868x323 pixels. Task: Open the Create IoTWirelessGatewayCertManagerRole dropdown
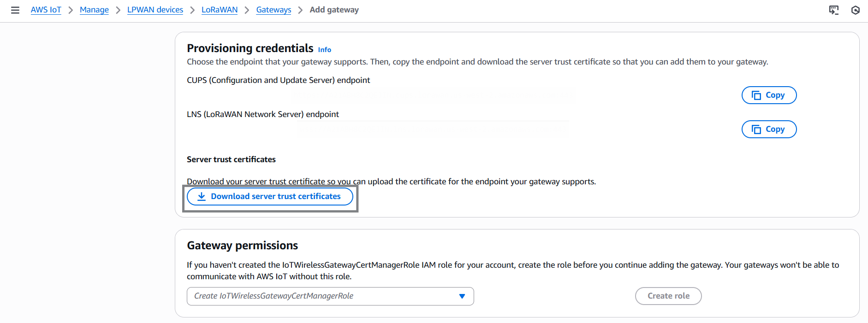tap(330, 296)
